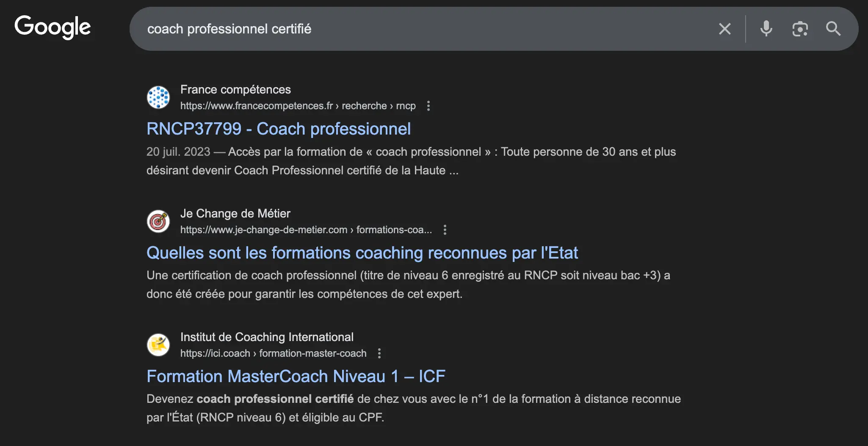Open the RNCP37799 - Coach professionnel result
Image resolution: width=868 pixels, height=446 pixels.
pyautogui.click(x=279, y=129)
